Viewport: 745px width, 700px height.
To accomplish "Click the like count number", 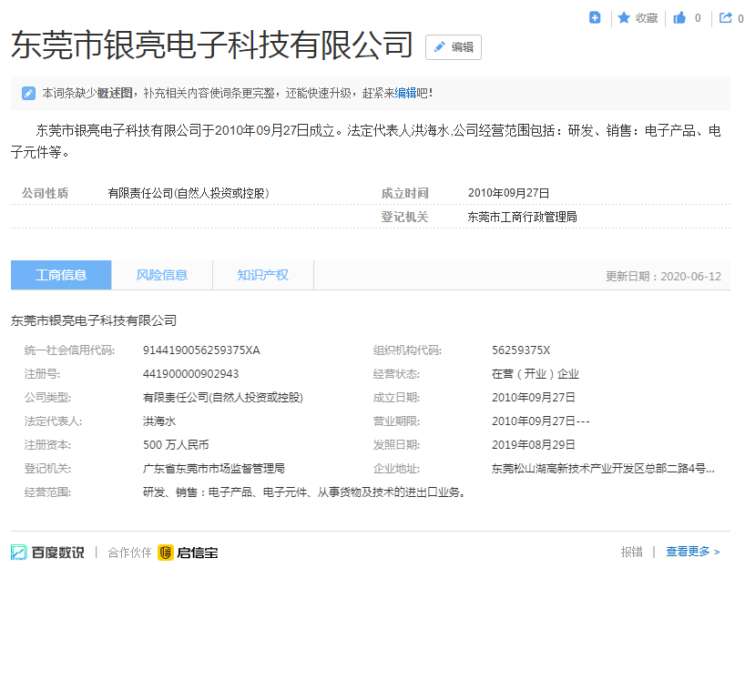I will click(698, 17).
